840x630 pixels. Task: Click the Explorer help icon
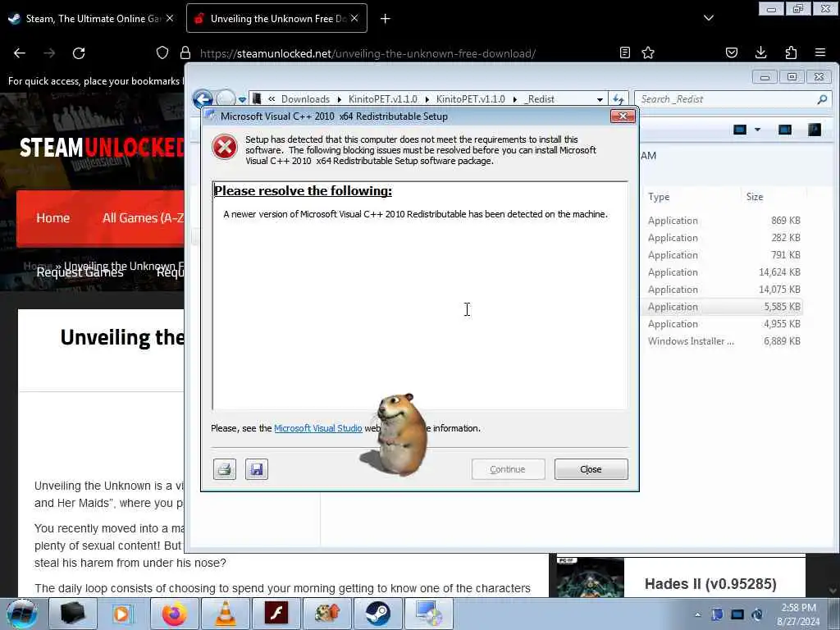[815, 130]
